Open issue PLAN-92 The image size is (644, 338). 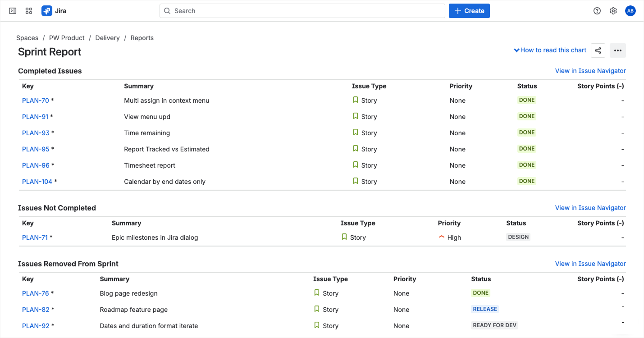pos(36,326)
